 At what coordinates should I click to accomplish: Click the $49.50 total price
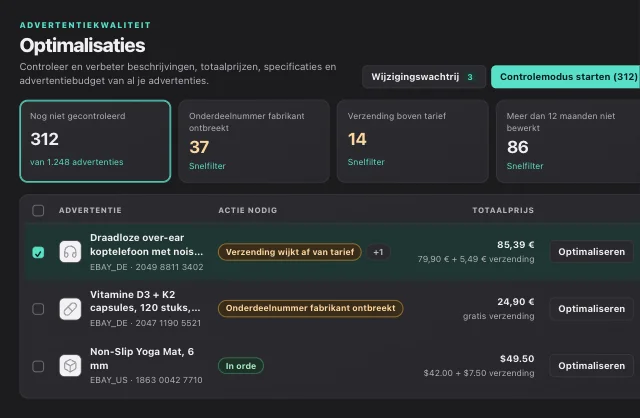pos(517,359)
